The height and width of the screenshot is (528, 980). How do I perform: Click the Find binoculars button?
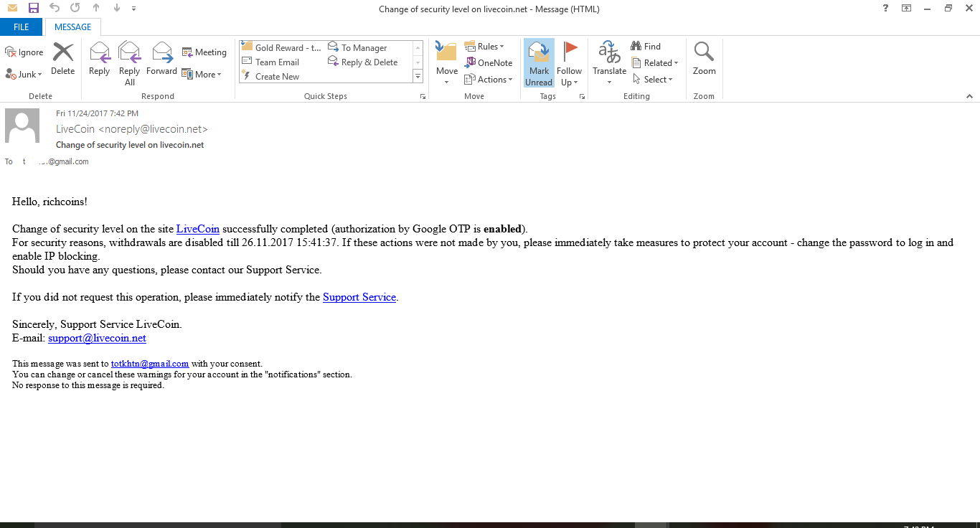646,46
